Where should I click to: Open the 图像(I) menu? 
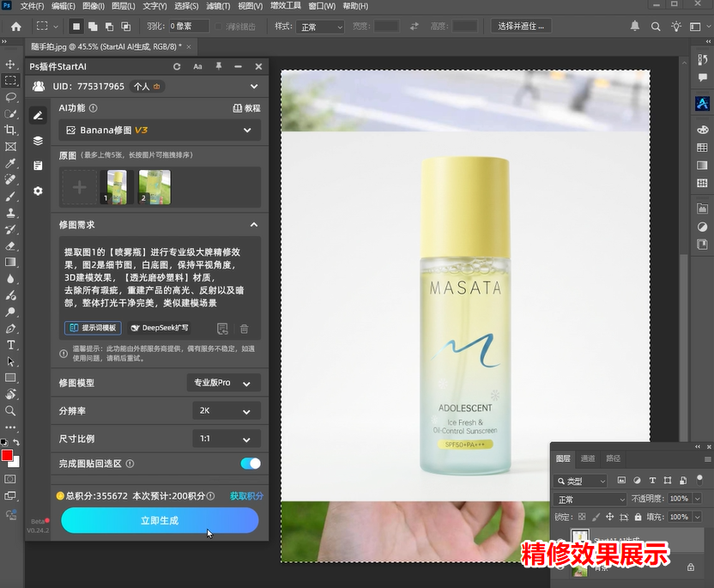[93, 6]
